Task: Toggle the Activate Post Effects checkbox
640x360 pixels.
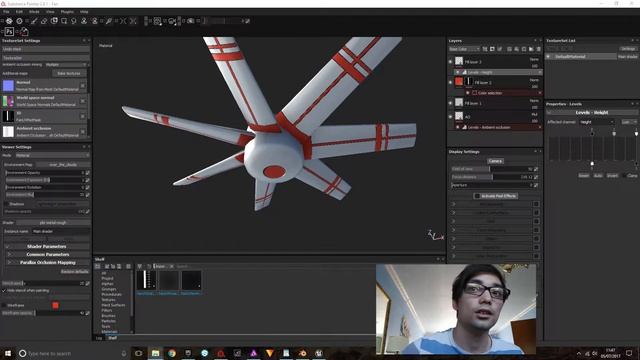Action: pyautogui.click(x=477, y=196)
